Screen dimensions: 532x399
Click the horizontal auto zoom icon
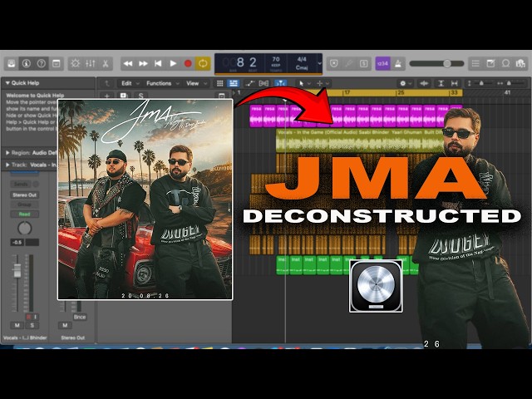click(x=455, y=83)
